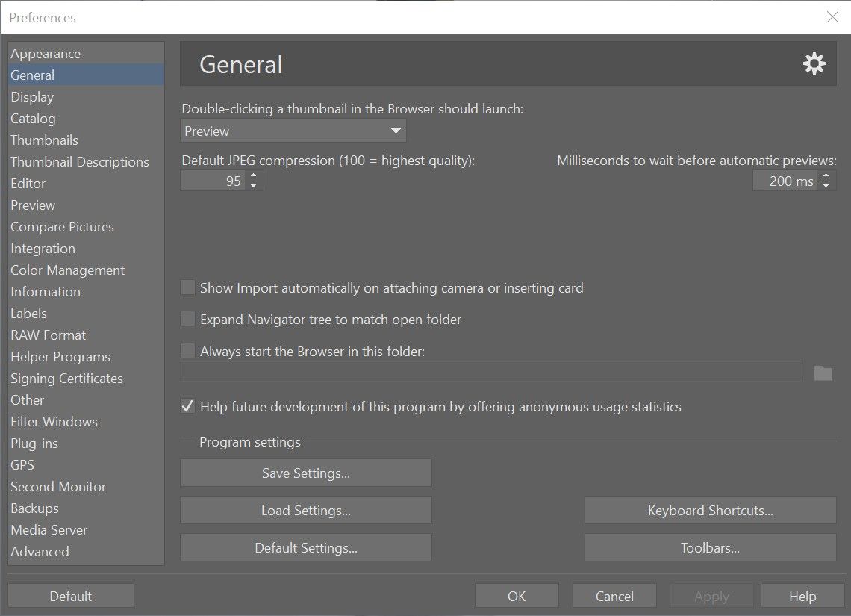Toggle Expand Navigator tree checkbox
851x616 pixels.
188,320
